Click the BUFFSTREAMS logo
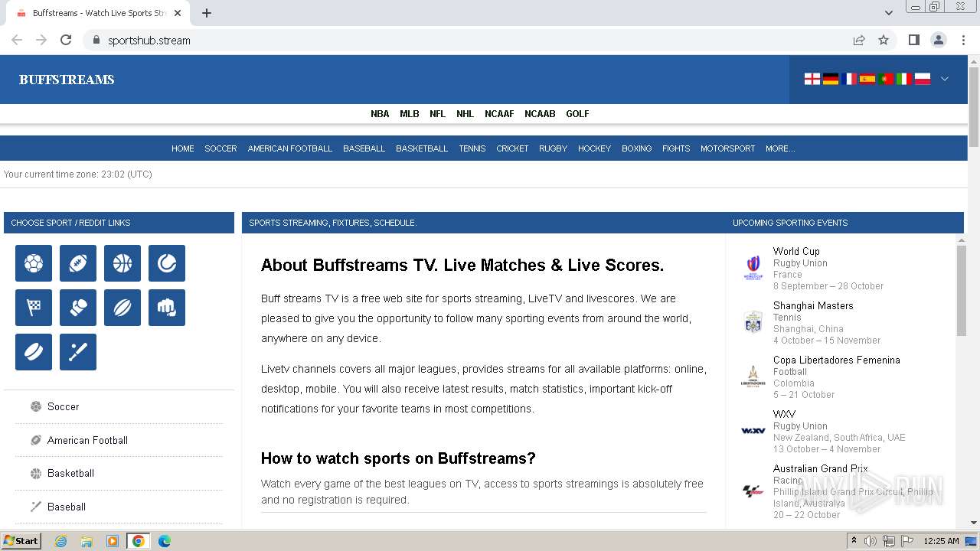 [x=67, y=80]
